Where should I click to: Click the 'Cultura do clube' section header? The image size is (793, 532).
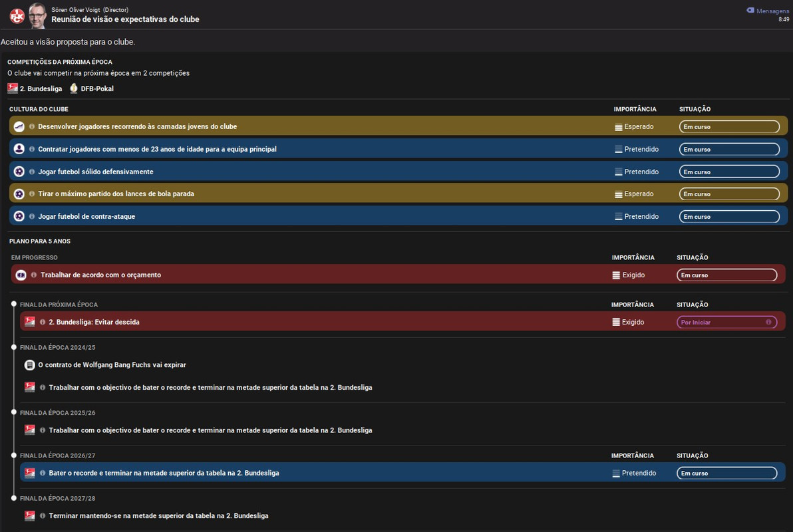tap(39, 108)
